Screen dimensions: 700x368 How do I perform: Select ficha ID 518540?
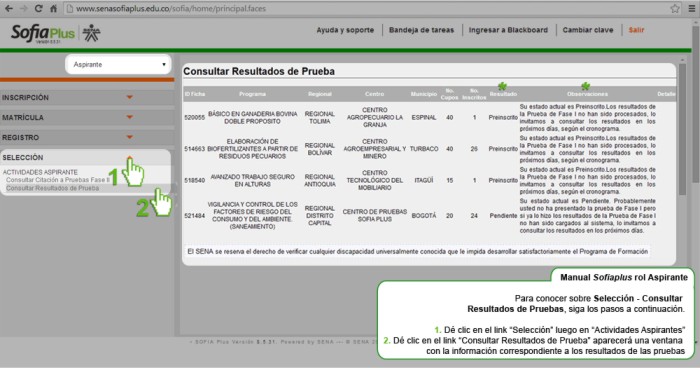click(195, 180)
